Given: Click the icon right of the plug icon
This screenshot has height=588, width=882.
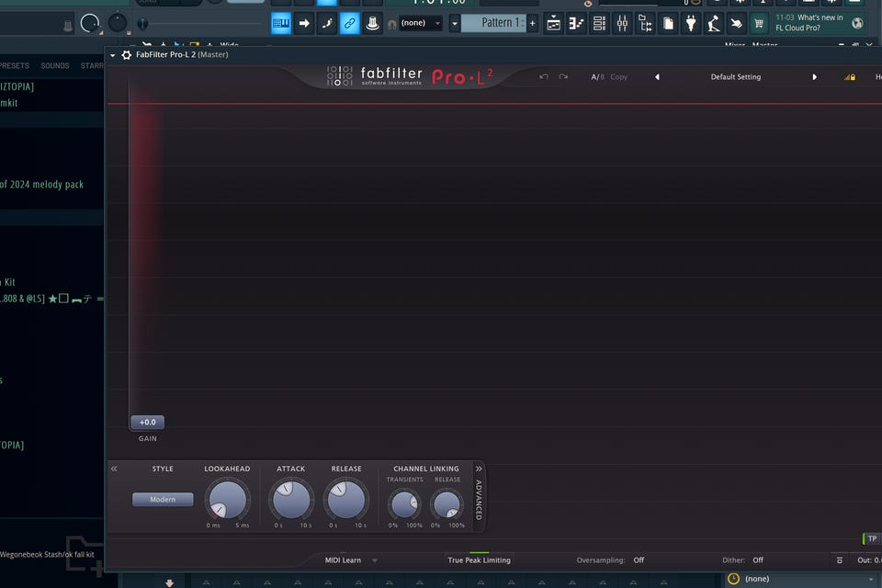Looking at the screenshot, I should (x=713, y=24).
